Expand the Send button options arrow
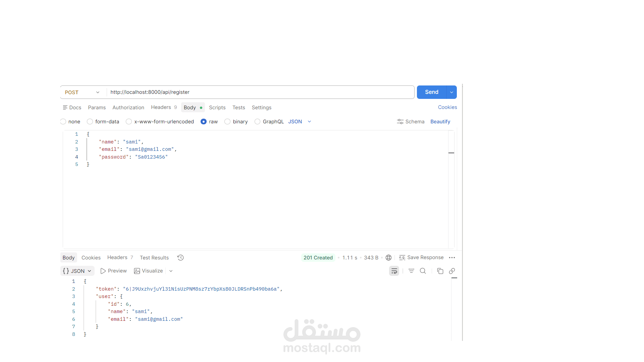The height and width of the screenshot is (362, 644). click(x=451, y=92)
